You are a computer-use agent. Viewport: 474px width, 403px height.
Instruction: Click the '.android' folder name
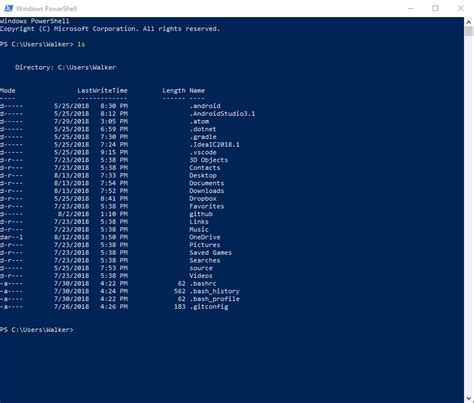(x=205, y=106)
